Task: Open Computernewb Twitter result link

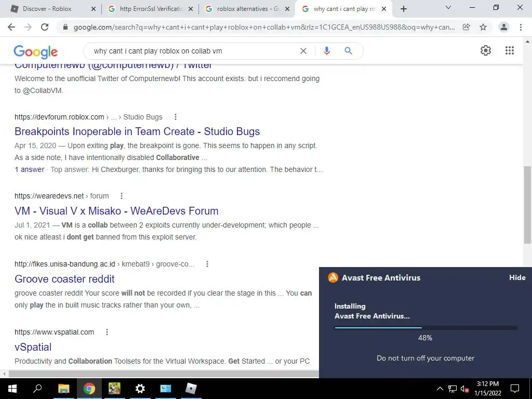Action: pos(113,66)
